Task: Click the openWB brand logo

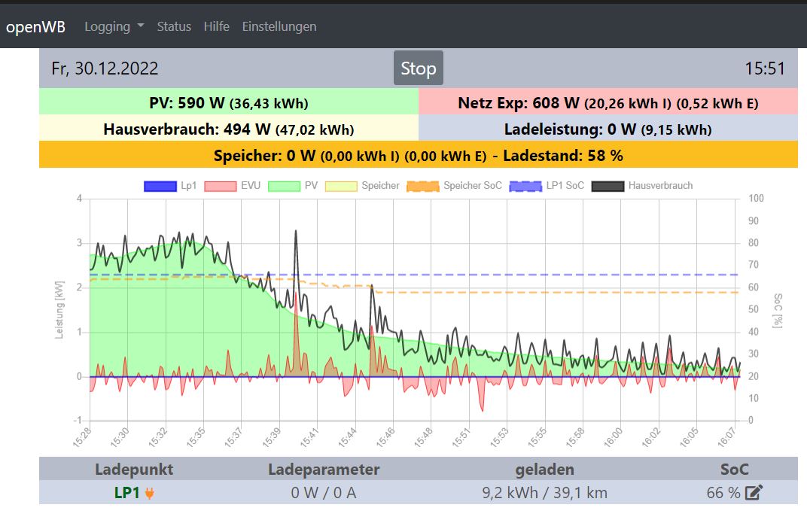Action: [36, 27]
